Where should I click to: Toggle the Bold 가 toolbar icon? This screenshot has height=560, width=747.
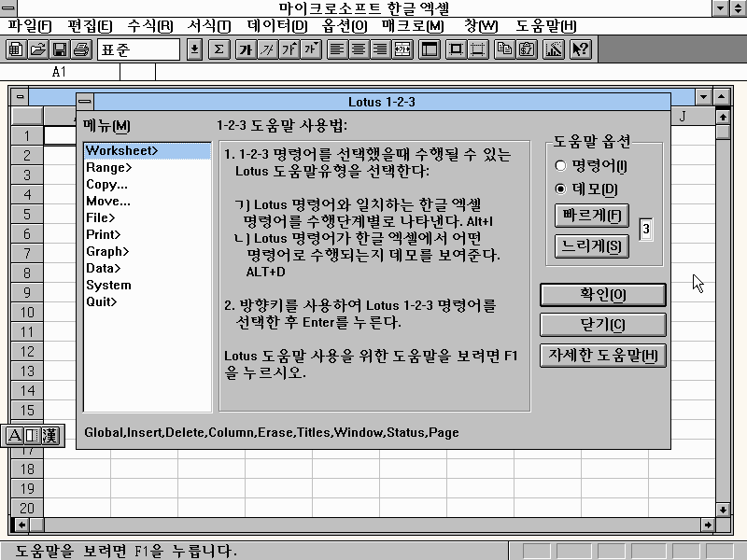[x=246, y=49]
